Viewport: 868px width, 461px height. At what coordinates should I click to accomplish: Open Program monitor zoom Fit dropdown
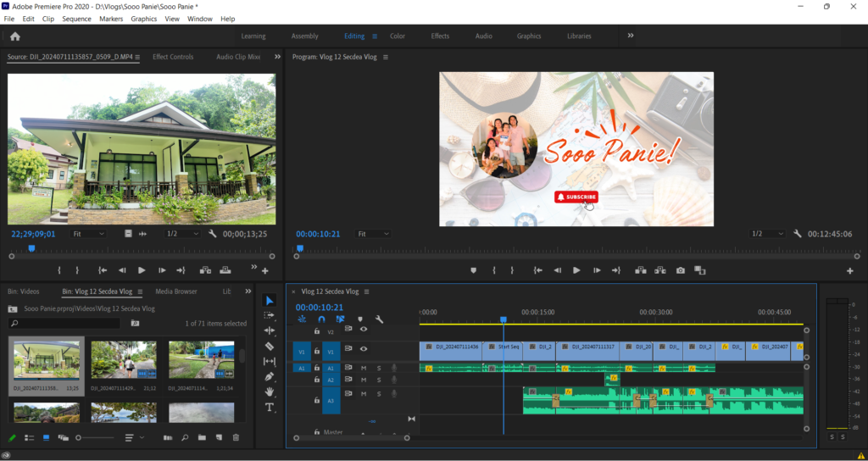tap(373, 234)
